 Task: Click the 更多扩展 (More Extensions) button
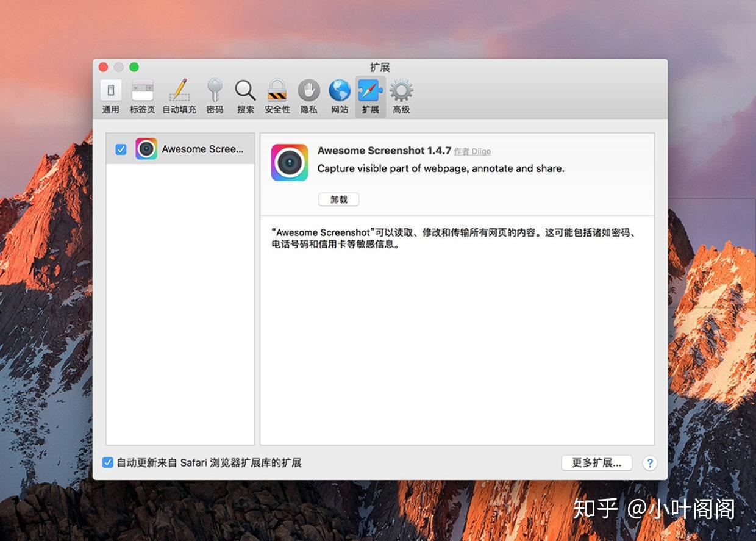click(596, 462)
